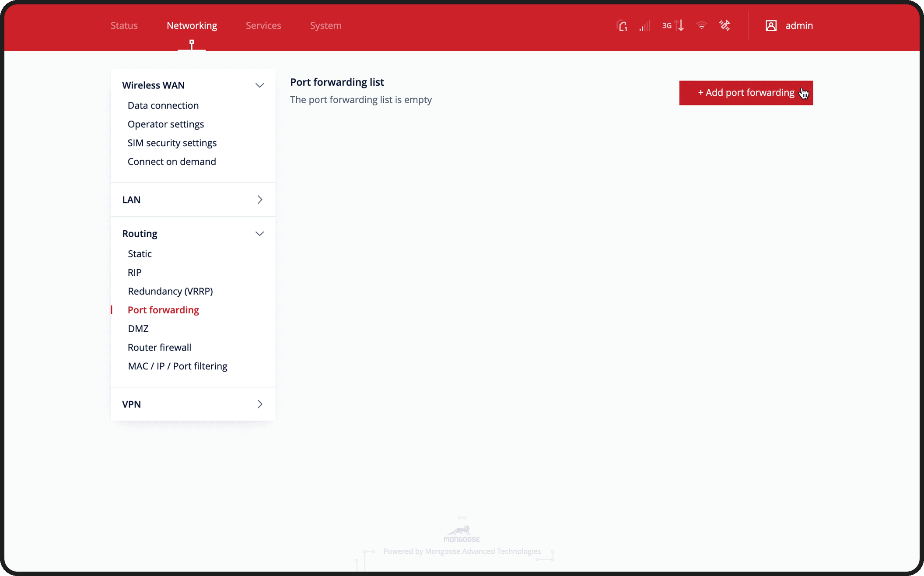
Task: Collapse the Wireless WAN section
Action: [x=259, y=85]
